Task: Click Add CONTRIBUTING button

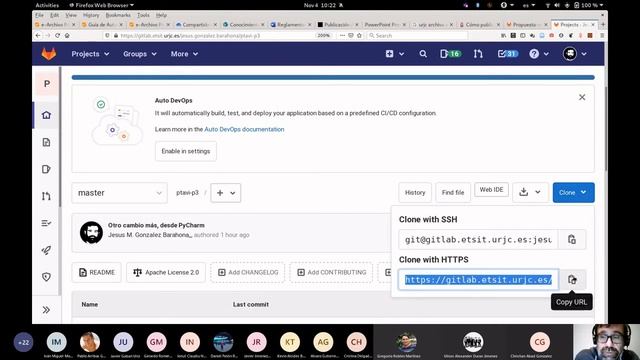Action: pos(331,272)
